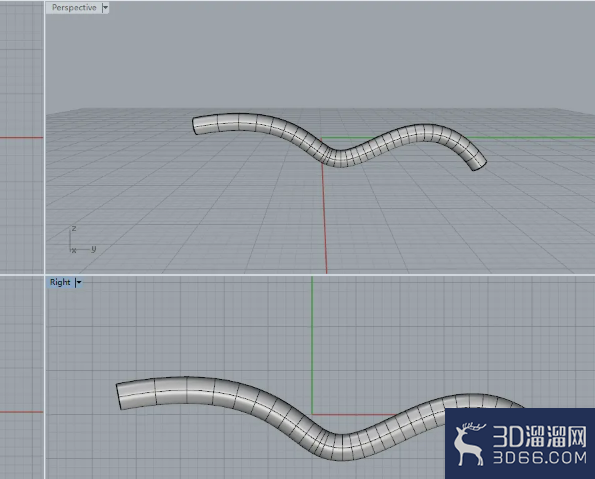Screen dimensions: 595x479
Task: Click the pipe's left end in Right viewport
Action: tap(118, 397)
